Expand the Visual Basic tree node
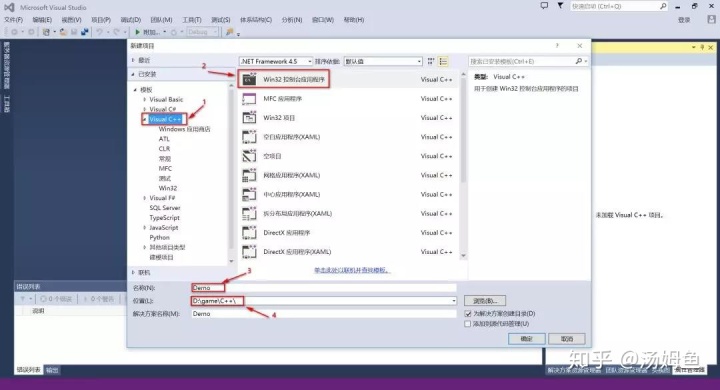 (x=145, y=99)
